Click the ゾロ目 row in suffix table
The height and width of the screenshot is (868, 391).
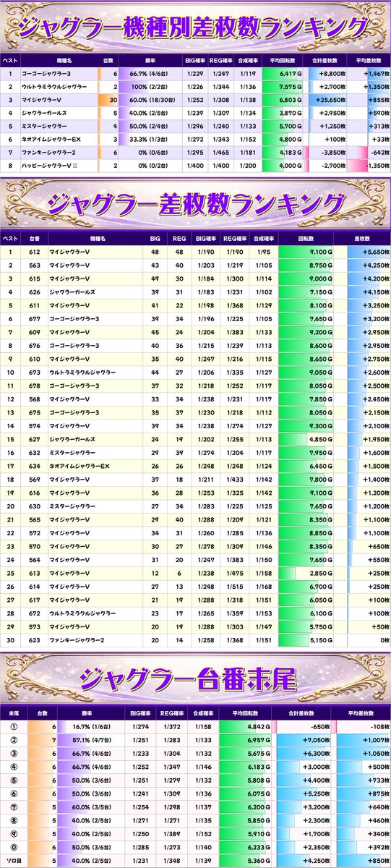[195, 861]
